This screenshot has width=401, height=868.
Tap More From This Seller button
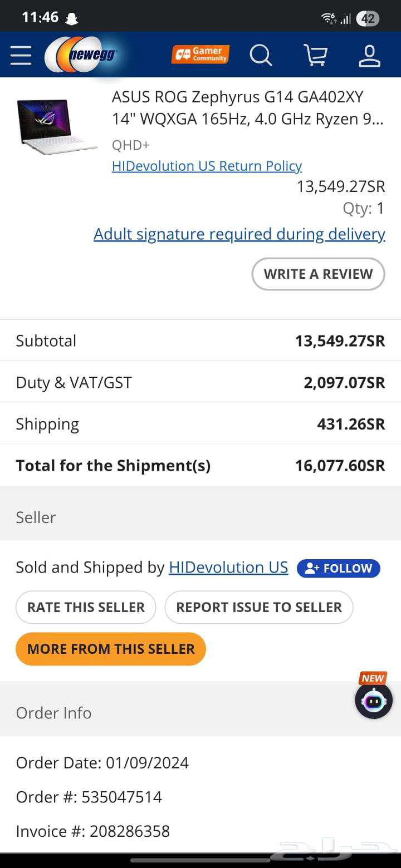tap(111, 649)
